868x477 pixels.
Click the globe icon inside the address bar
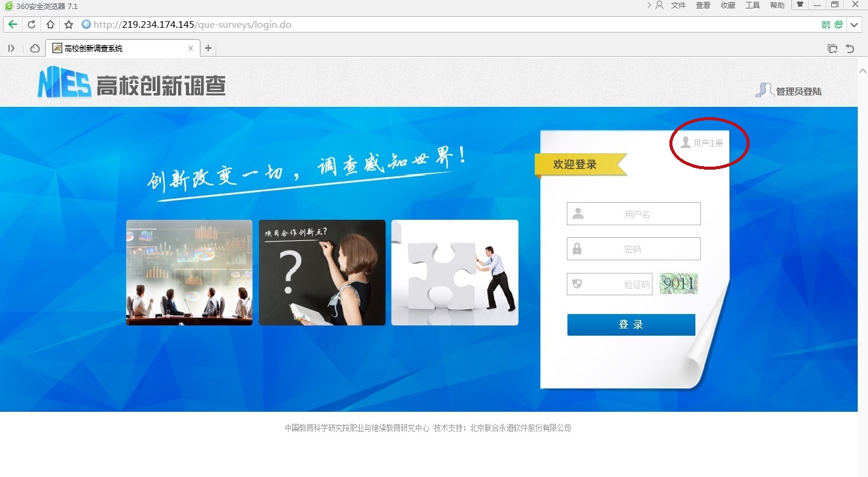pos(86,24)
